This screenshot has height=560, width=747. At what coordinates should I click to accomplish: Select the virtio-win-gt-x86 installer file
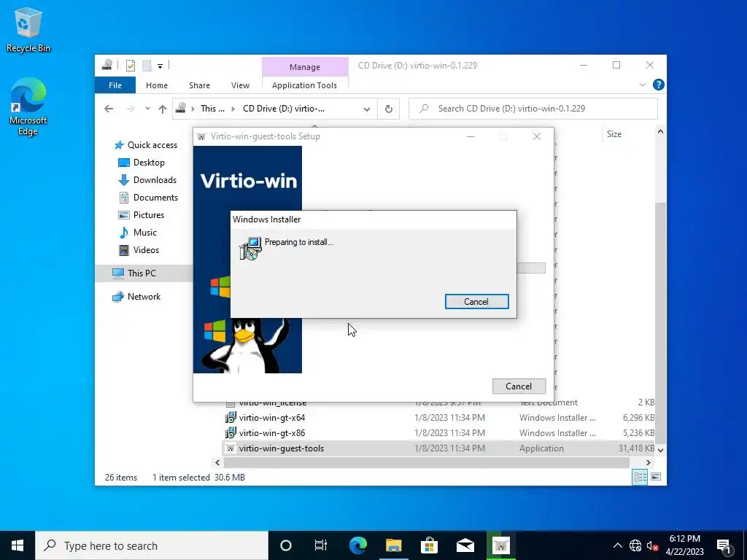pos(439,433)
